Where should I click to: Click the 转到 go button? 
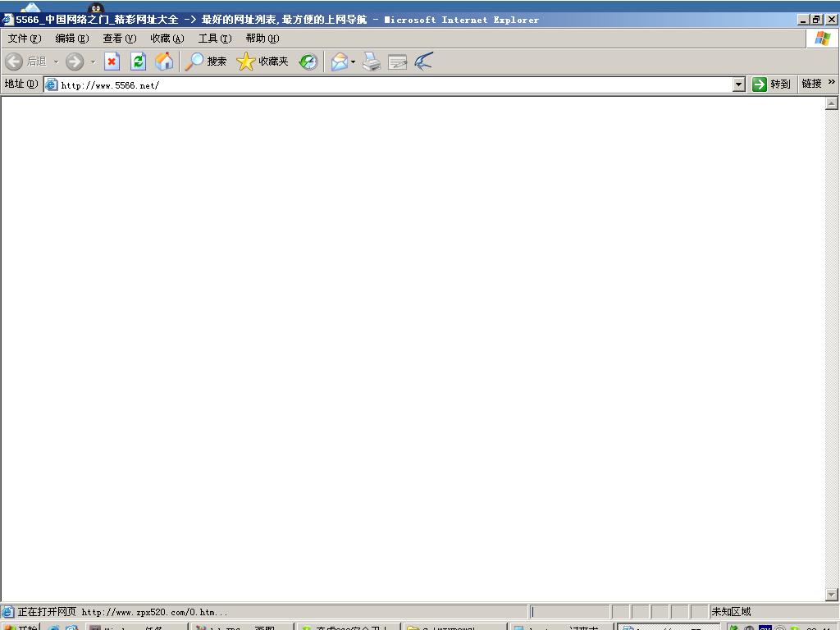771,84
